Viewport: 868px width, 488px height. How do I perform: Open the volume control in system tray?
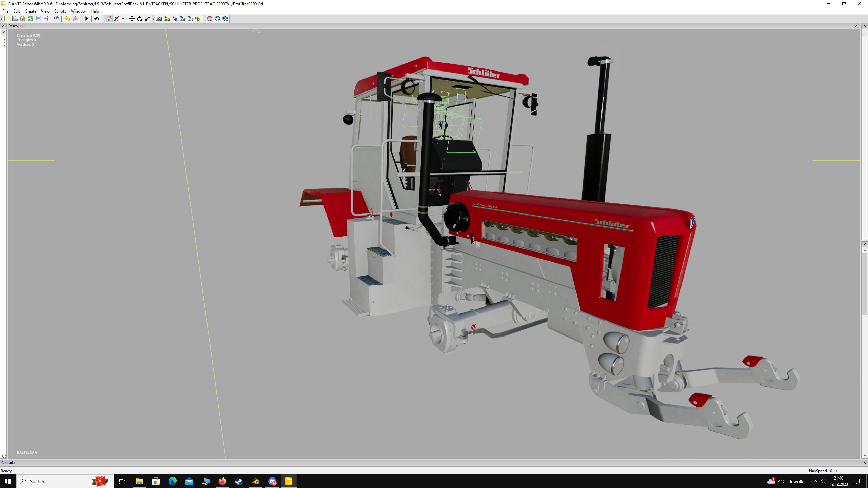[x=823, y=481]
